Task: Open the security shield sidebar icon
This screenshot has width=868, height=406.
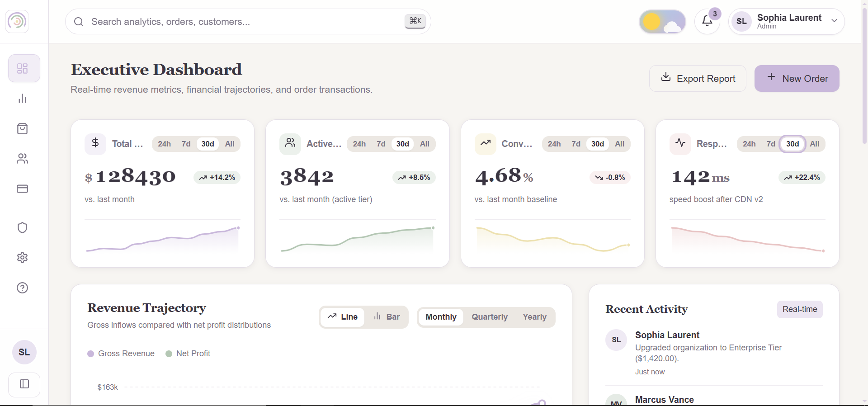Action: coord(23,227)
